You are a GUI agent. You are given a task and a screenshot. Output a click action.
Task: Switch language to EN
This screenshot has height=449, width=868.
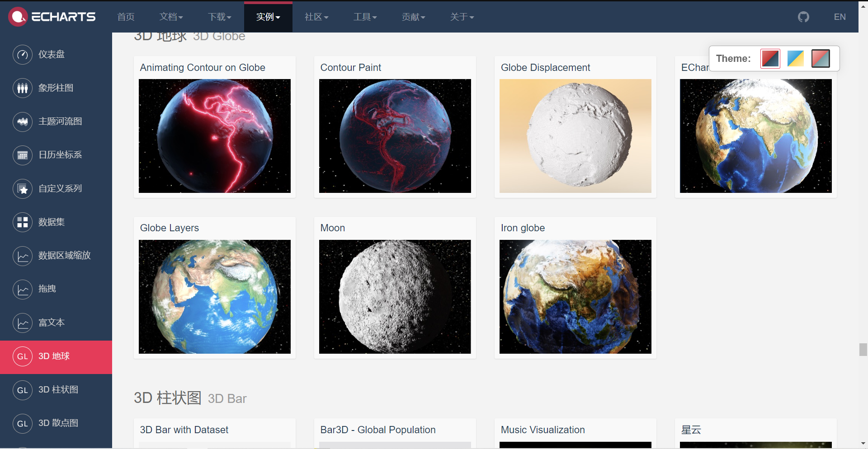840,17
